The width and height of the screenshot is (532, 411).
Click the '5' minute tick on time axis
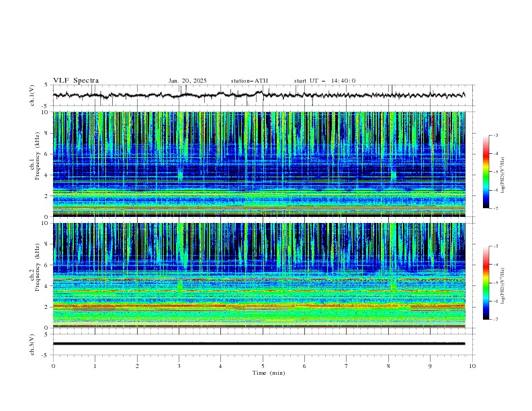(263, 366)
